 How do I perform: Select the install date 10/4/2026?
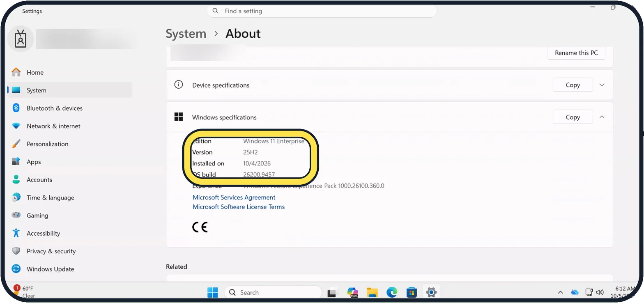(x=257, y=163)
